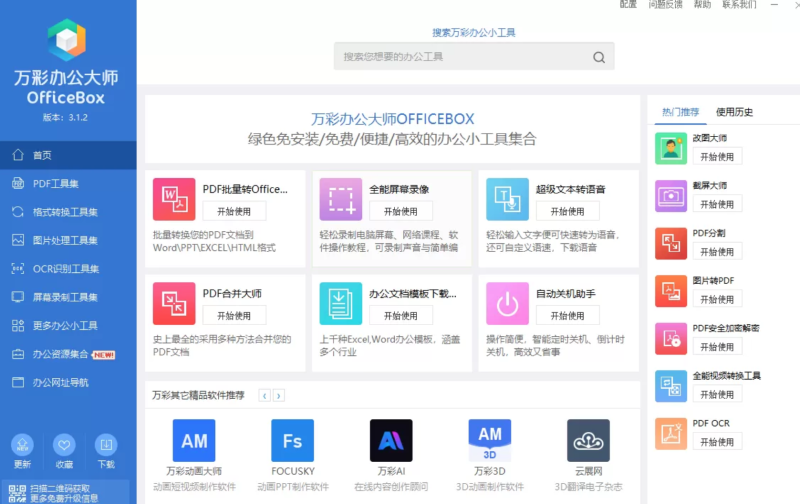Click 开始使用 for 办公文档模板下载
This screenshot has width=800, height=504.
tap(401, 316)
